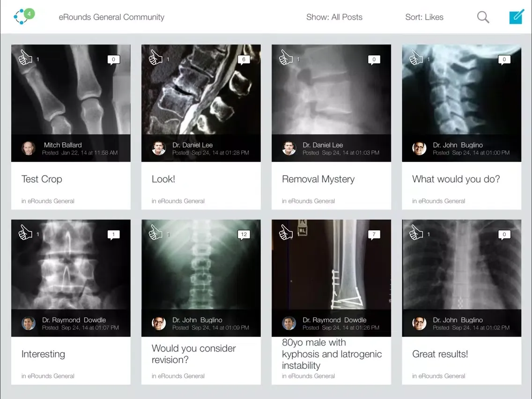Viewport: 532px width, 399px height.
Task: Like the What would you do? post
Action: pyautogui.click(x=416, y=58)
